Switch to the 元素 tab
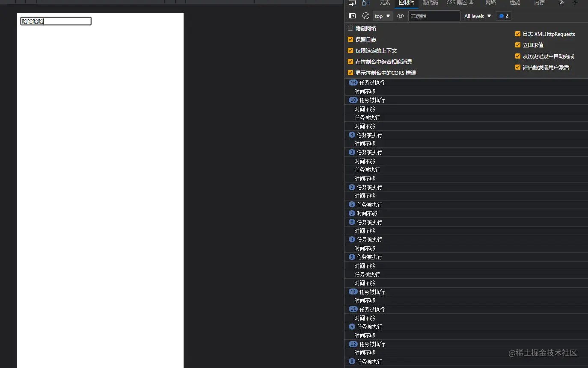The height and width of the screenshot is (368, 588). tap(385, 3)
